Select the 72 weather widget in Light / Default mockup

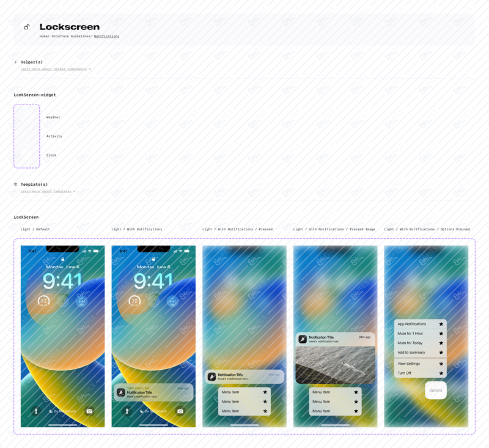43,301
